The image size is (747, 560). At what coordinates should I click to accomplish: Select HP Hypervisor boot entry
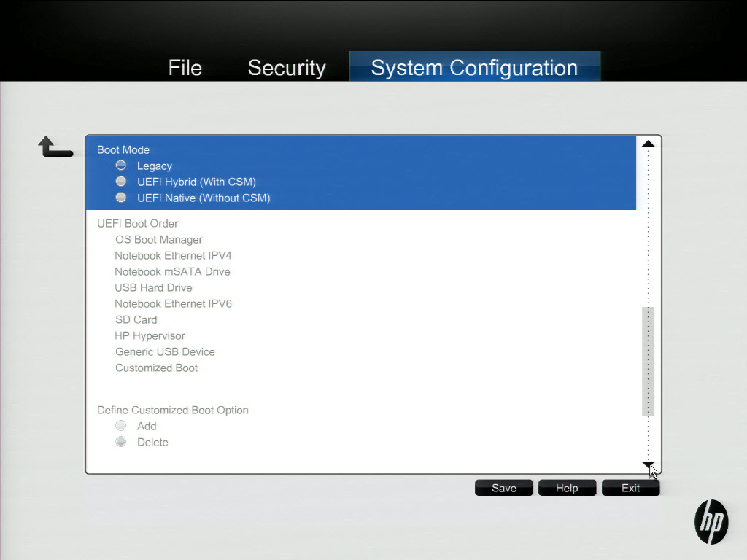pyautogui.click(x=150, y=335)
